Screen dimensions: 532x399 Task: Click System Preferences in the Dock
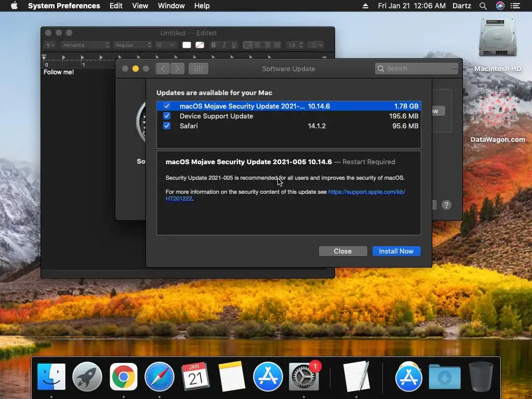point(303,377)
